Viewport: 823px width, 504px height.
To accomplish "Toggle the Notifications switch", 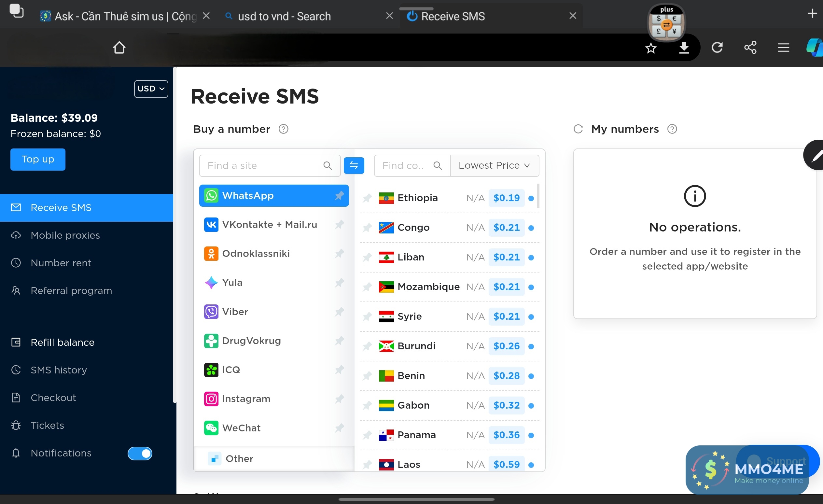I will point(140,453).
